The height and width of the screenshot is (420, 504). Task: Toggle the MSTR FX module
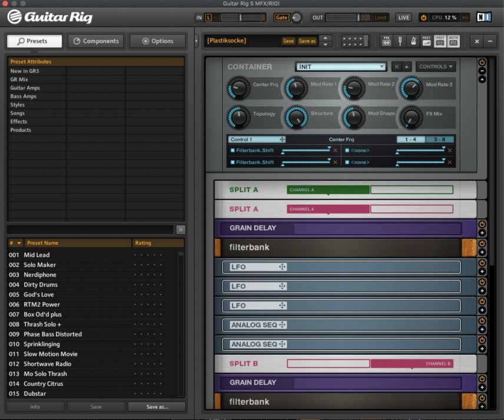[x=453, y=41]
